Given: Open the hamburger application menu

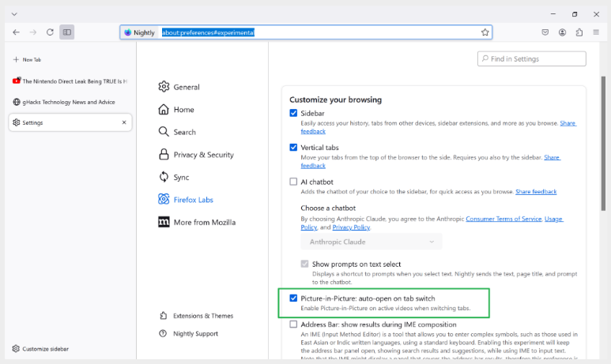Looking at the screenshot, I should click(x=596, y=32).
